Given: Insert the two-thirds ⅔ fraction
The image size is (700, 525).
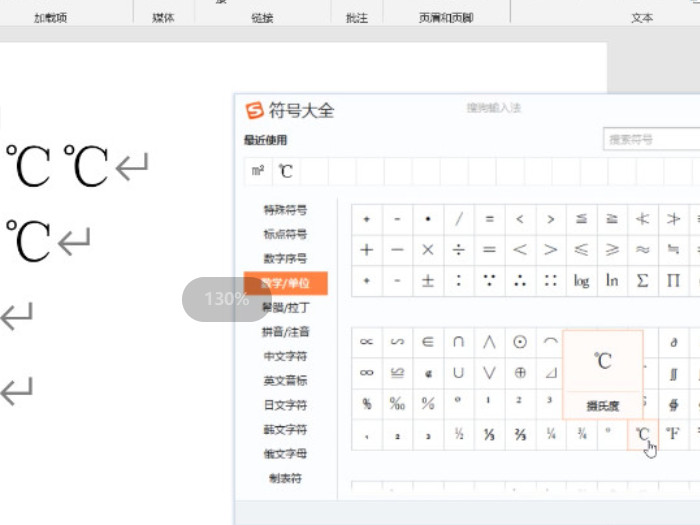Looking at the screenshot, I should [520, 434].
